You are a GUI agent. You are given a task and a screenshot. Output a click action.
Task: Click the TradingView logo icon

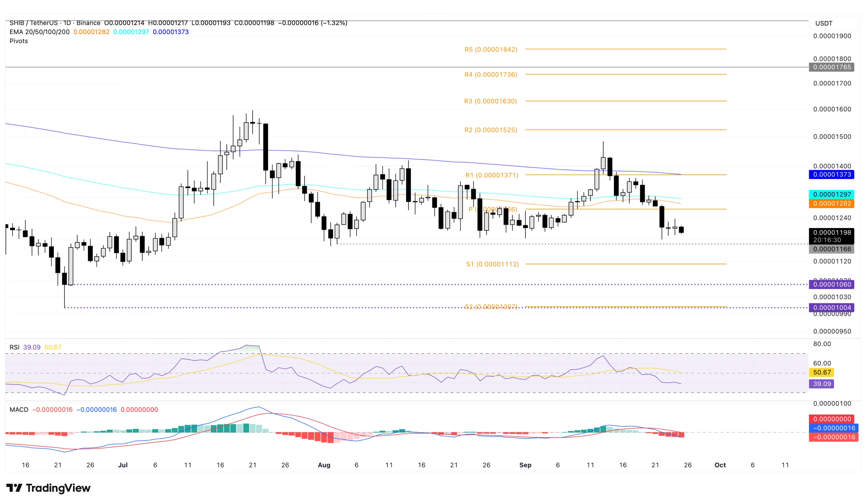pos(14,487)
